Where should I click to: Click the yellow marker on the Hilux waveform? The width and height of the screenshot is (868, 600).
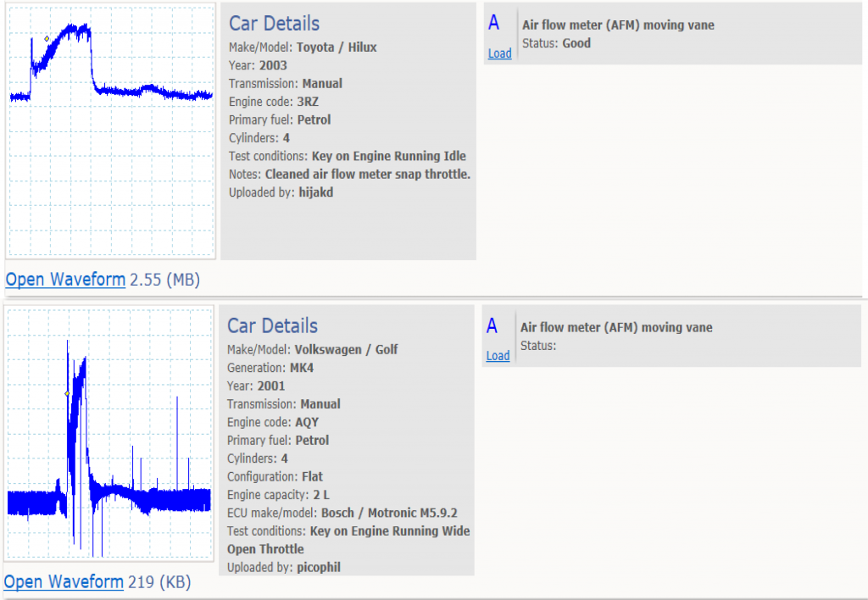pos(47,39)
